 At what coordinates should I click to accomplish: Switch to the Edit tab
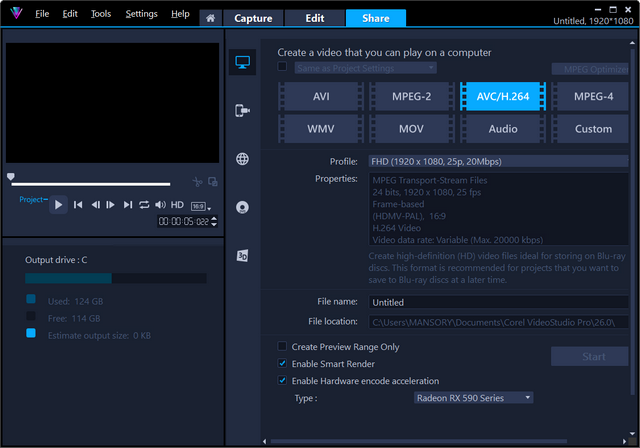tap(314, 18)
